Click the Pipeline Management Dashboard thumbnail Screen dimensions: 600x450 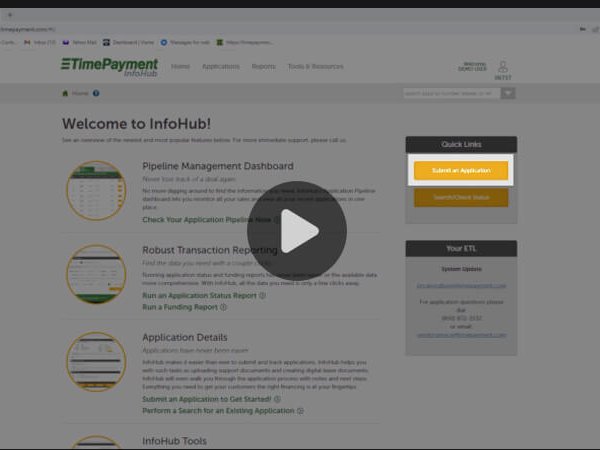tap(96, 191)
